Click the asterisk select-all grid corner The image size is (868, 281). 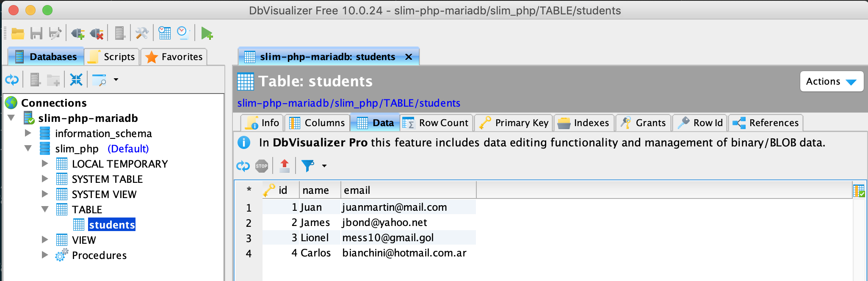point(249,190)
